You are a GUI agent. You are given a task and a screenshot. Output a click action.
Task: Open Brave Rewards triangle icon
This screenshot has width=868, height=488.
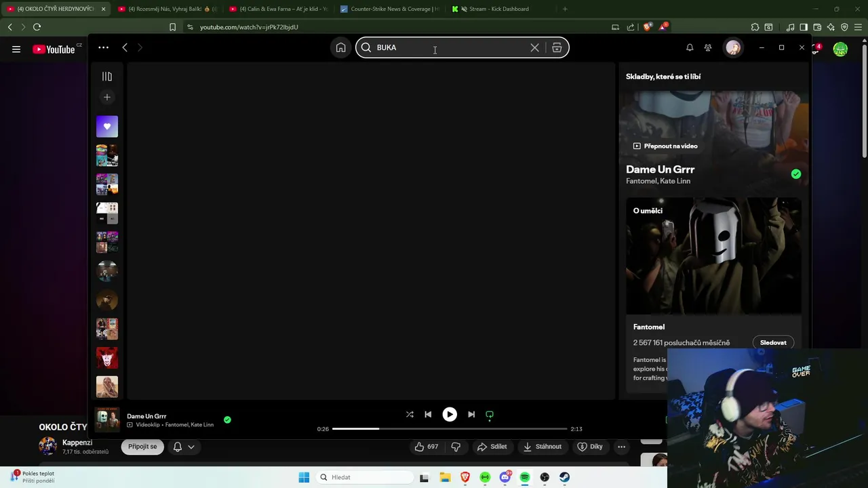[663, 27]
